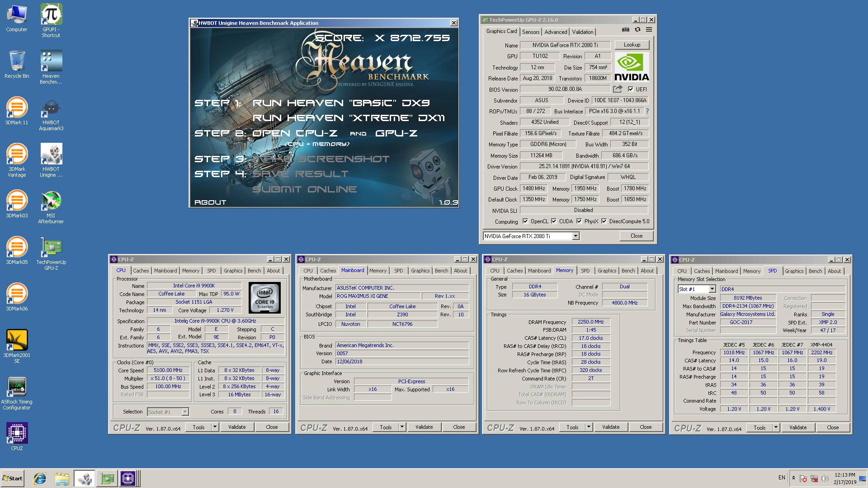The height and width of the screenshot is (488, 868).
Task: Click the GPU-Z Lookup button
Action: (632, 45)
